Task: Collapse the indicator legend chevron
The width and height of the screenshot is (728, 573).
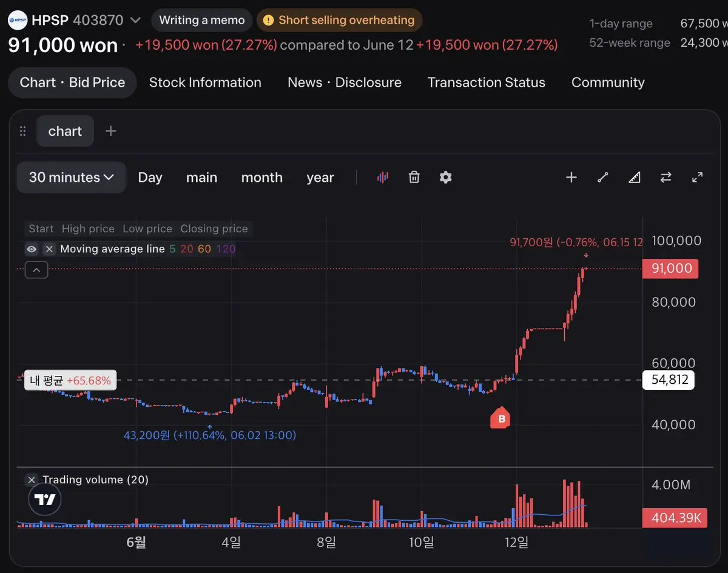Action: pyautogui.click(x=36, y=270)
